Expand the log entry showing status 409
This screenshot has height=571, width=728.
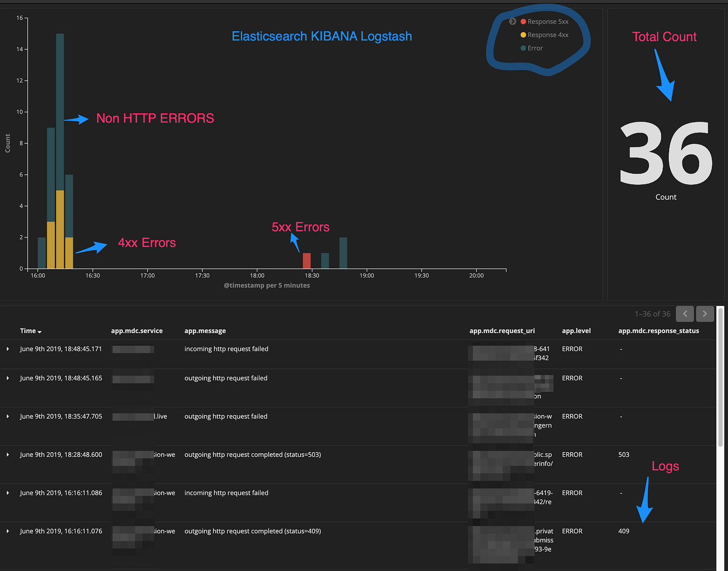tap(7, 531)
